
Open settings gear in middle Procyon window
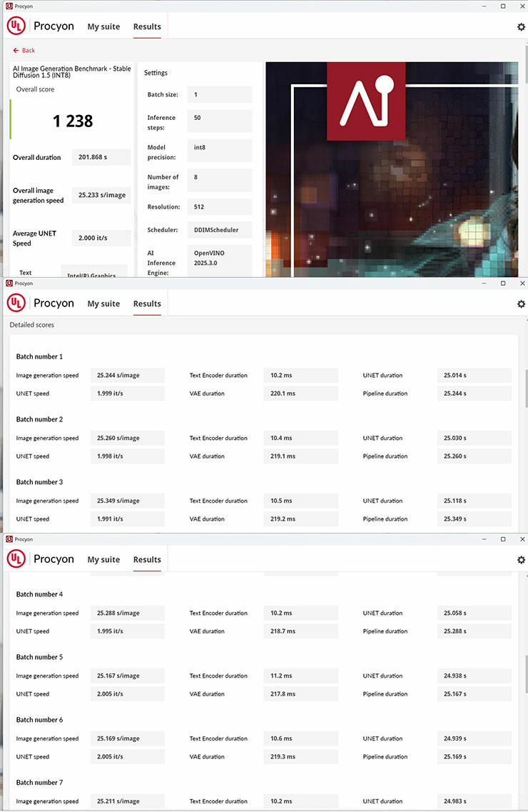pyautogui.click(x=521, y=304)
